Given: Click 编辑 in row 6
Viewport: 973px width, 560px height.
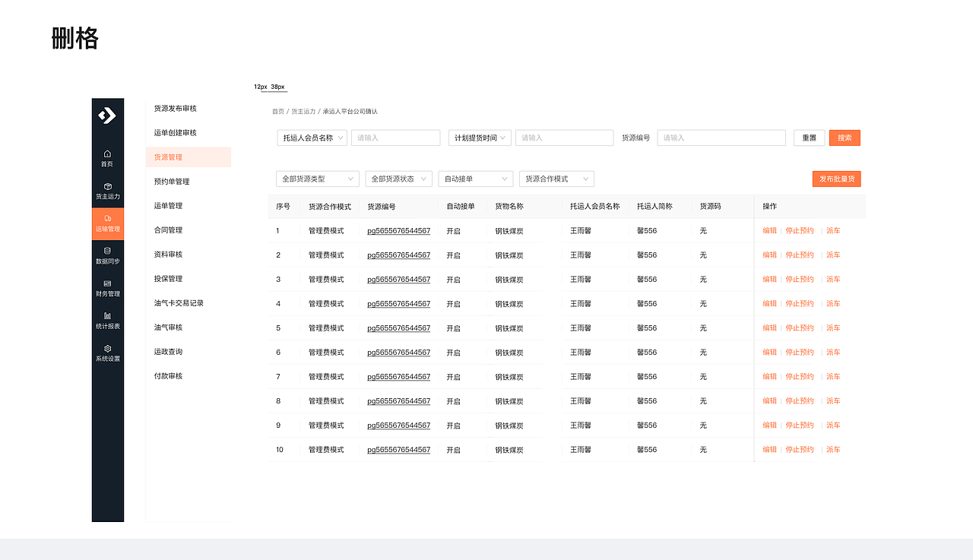Looking at the screenshot, I should [770, 353].
